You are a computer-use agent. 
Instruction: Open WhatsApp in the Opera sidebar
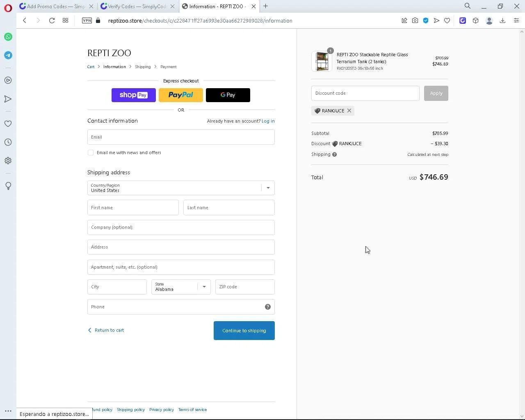[8, 37]
